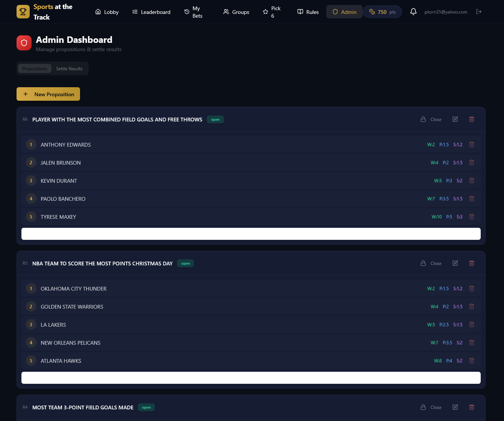Screen dimensions: 504x421
Task: Click the trophy logo icon
Action: coord(23,12)
